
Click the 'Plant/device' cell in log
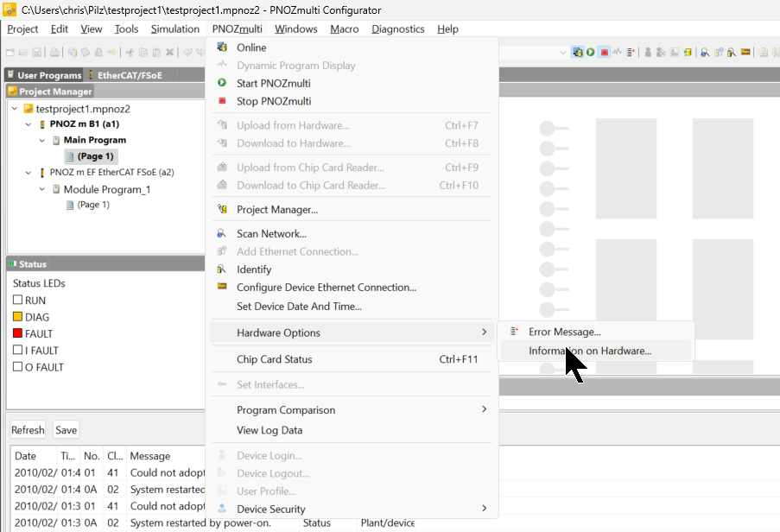pyautogui.click(x=388, y=523)
